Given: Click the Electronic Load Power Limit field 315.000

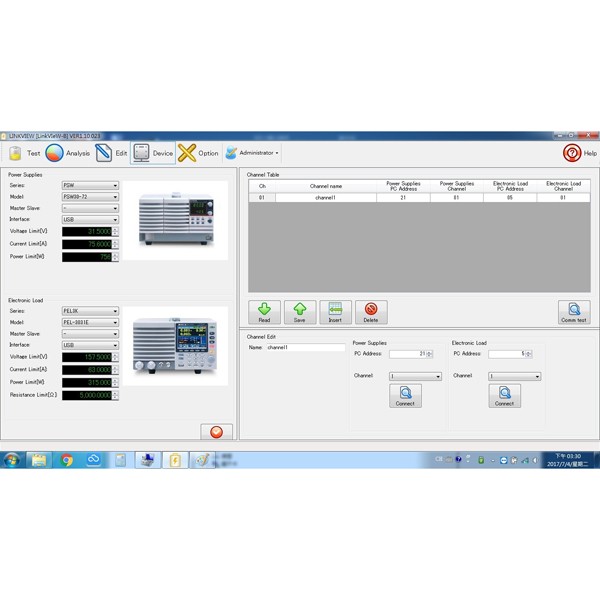Looking at the screenshot, I should tap(87, 382).
